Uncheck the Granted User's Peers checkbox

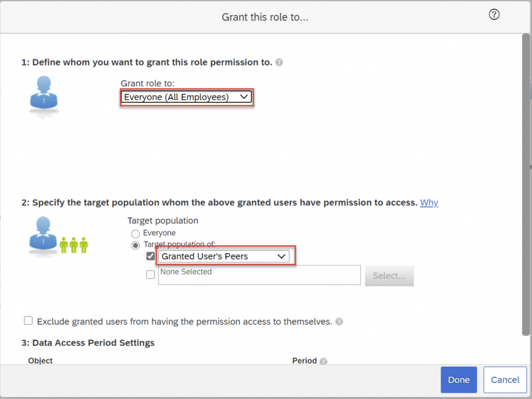point(151,256)
